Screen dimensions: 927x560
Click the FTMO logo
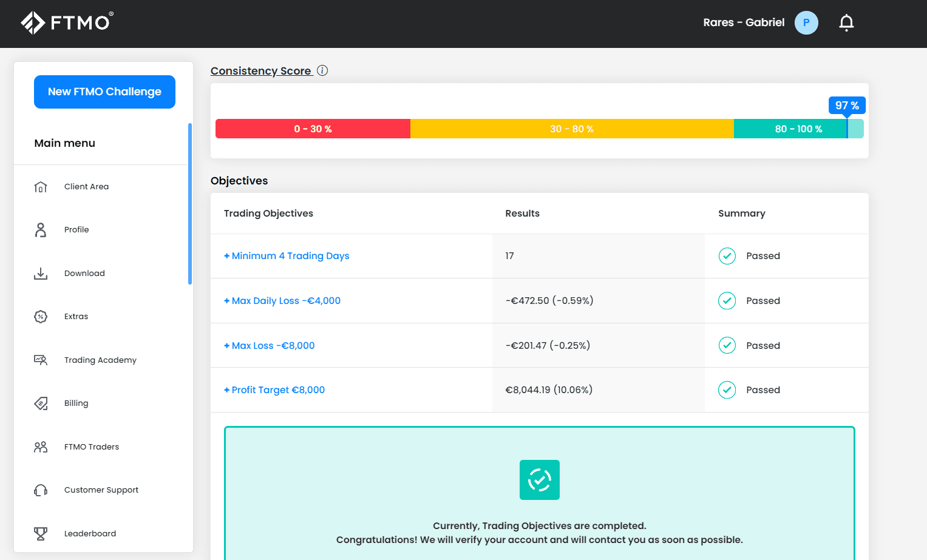tap(67, 22)
